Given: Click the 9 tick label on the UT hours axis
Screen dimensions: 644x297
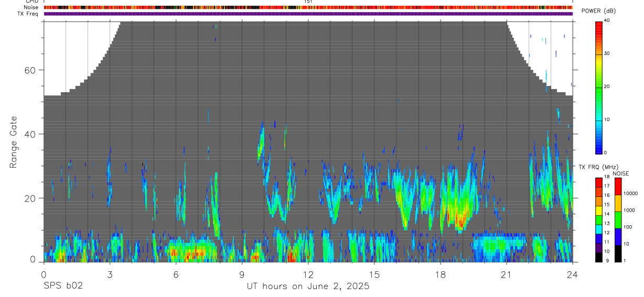Looking at the screenshot, I should [242, 274].
